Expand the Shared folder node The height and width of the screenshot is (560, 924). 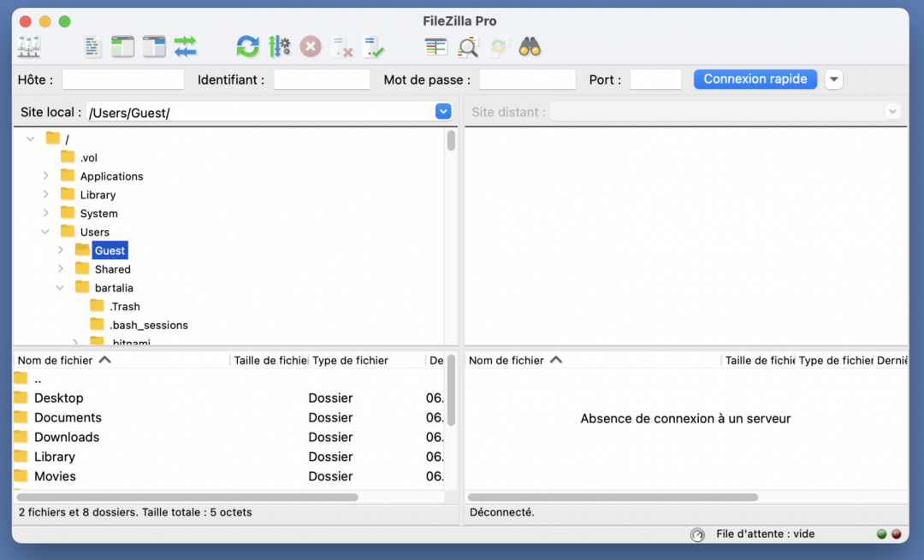(x=61, y=268)
